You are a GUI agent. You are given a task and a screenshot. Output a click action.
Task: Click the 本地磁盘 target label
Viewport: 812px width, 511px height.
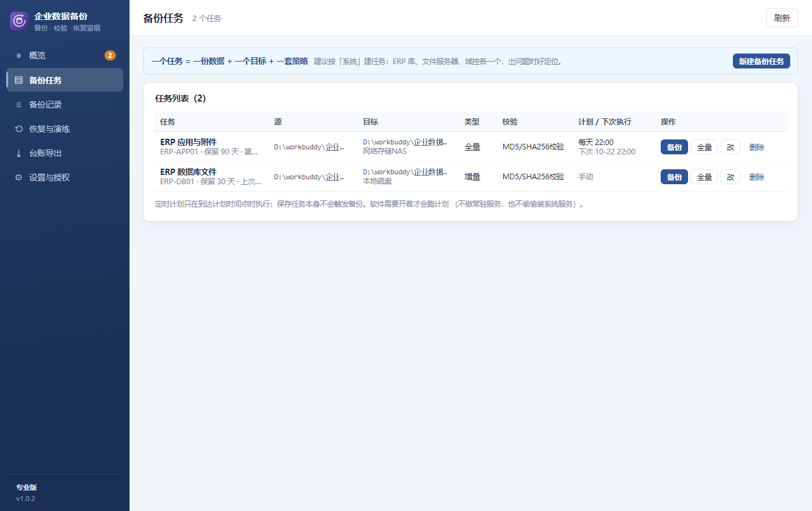377,181
